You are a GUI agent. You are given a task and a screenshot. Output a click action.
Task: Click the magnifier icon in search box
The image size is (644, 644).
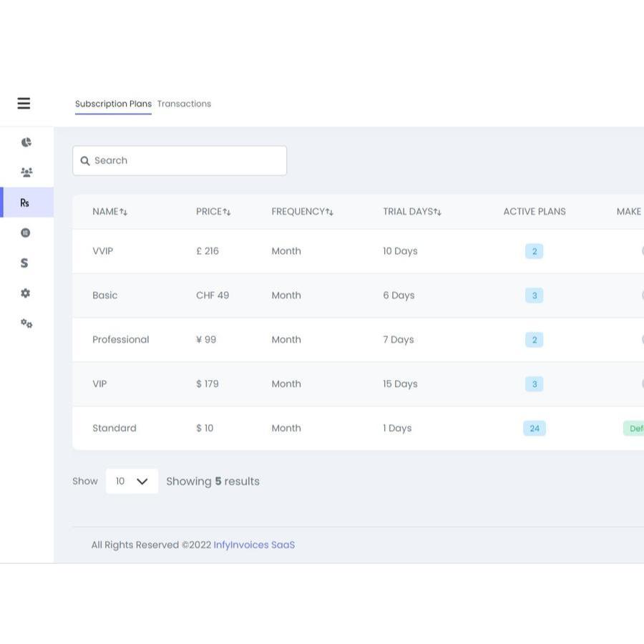pos(85,161)
